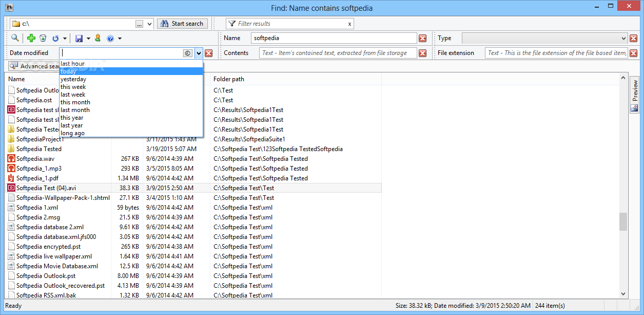The height and width of the screenshot is (315, 644).
Task: Select 'last year' from the date list
Action: (131, 125)
